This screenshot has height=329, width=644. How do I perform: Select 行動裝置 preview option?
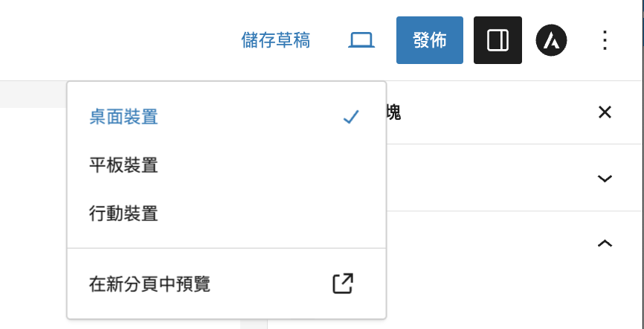(226, 214)
